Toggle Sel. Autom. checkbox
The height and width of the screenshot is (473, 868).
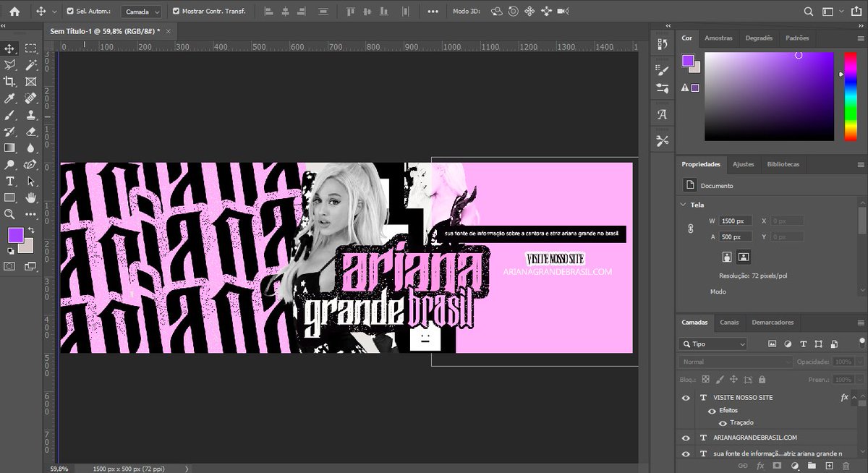(70, 12)
